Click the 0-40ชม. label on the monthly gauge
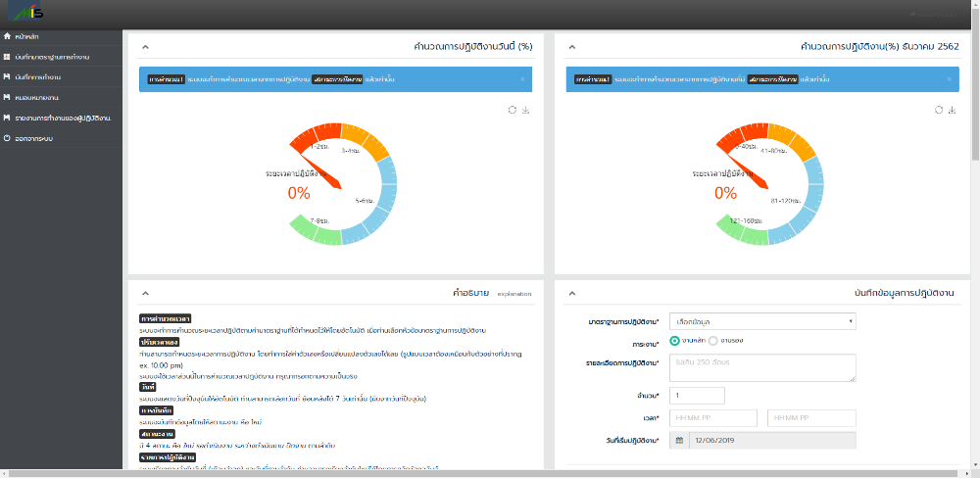Viewport: 980px width, 478px height. point(746,146)
